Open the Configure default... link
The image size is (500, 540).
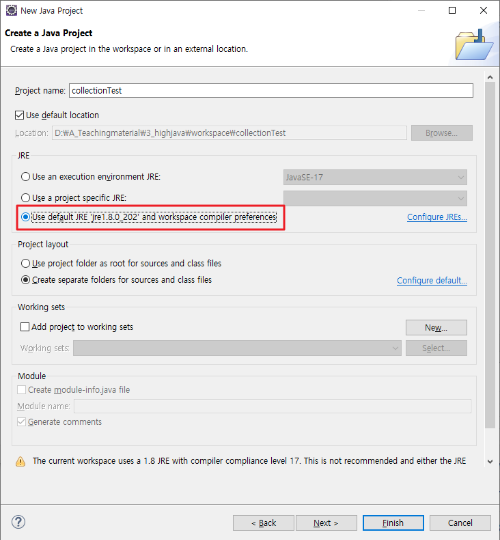432,281
